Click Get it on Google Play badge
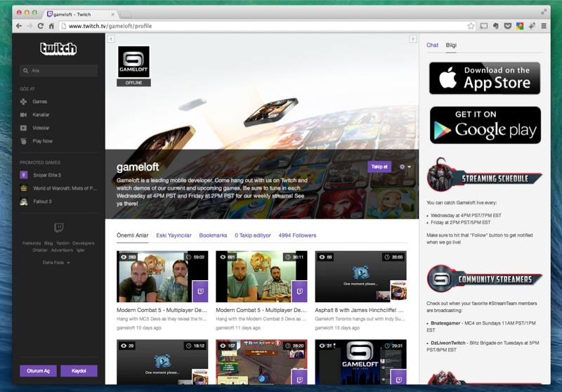562x392 pixels. [x=485, y=125]
